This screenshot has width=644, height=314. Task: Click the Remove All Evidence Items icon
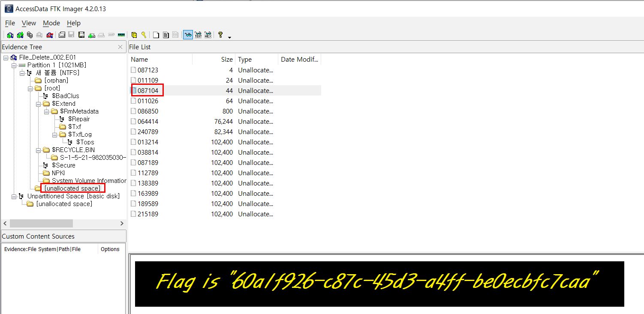[x=50, y=35]
